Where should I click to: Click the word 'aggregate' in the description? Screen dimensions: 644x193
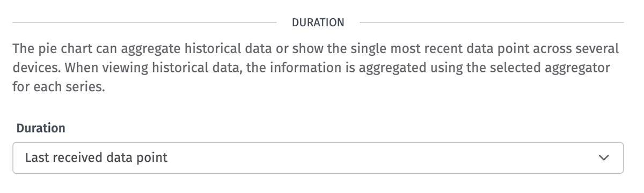(x=151, y=49)
